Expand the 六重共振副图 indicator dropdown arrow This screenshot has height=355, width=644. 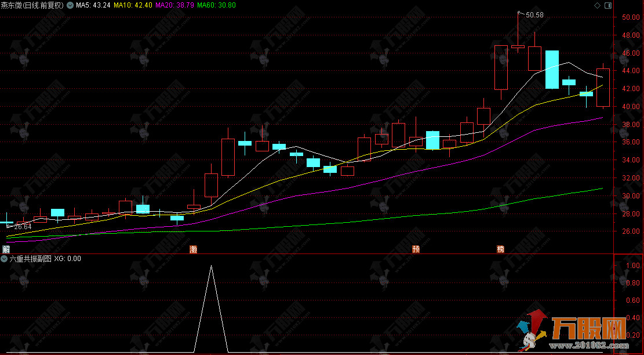click(x=4, y=259)
